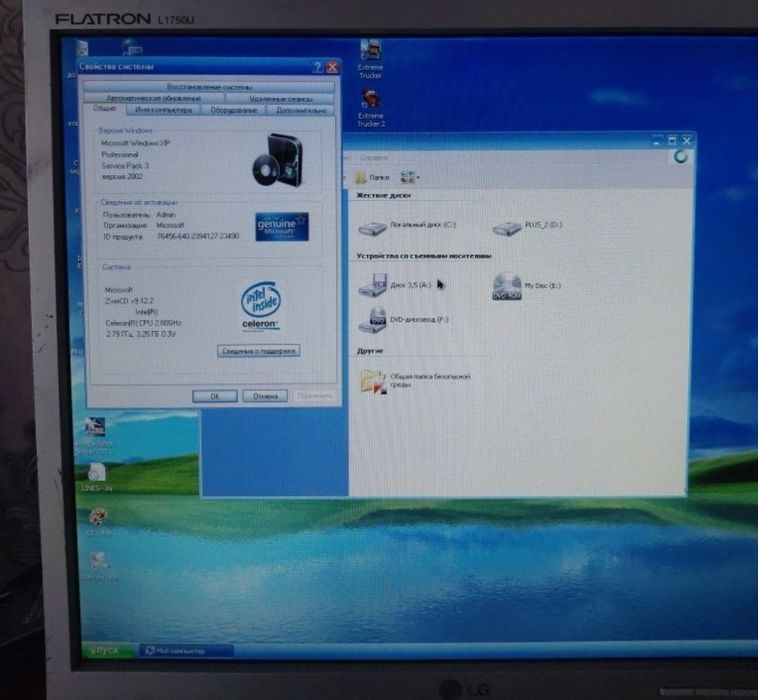Click the Отмена button
The width and height of the screenshot is (758, 700).
[x=265, y=396]
